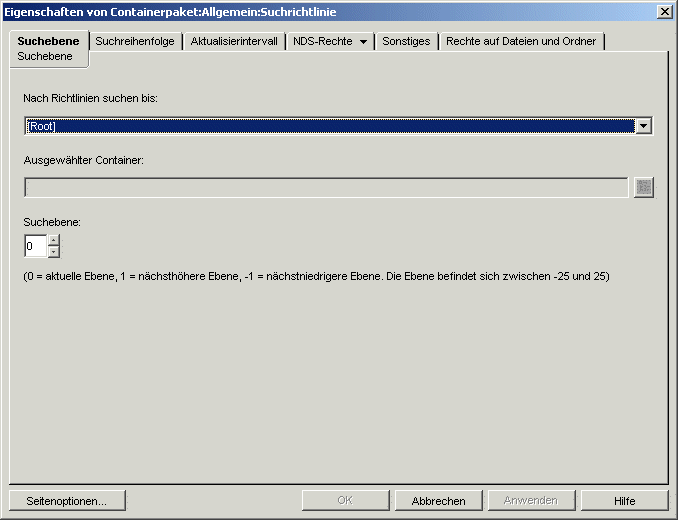Open Hilfe button
The height and width of the screenshot is (520, 678).
coord(624,501)
